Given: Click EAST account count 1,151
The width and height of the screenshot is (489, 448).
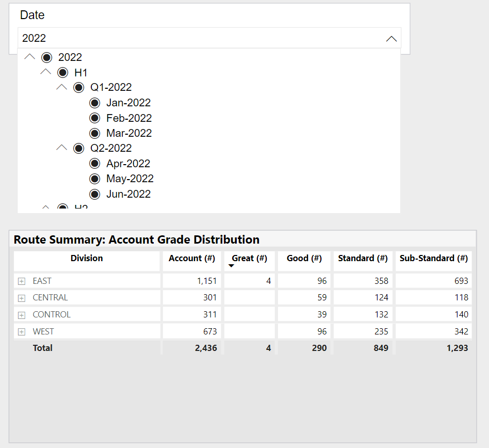Looking at the screenshot, I should [207, 281].
